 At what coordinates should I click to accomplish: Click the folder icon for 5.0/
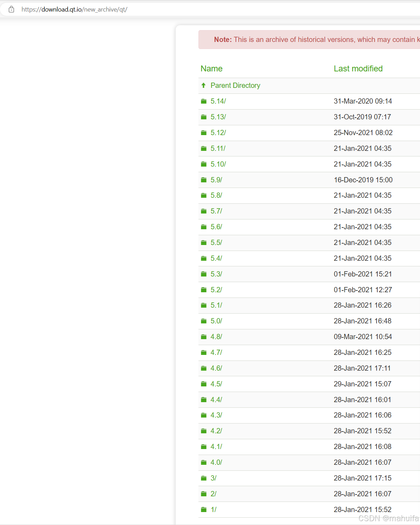204,321
